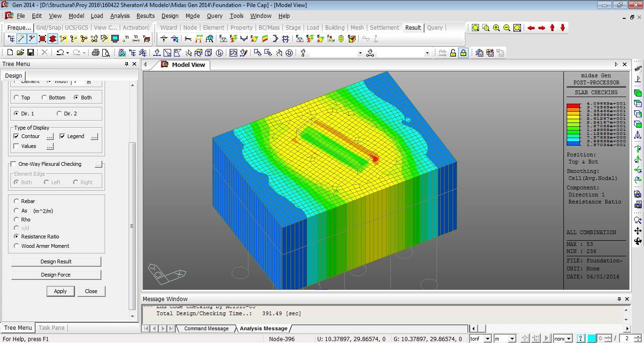Image resolution: width=644 pixels, height=343 pixels.
Task: Select the Top position radio button
Action: [x=17, y=98]
